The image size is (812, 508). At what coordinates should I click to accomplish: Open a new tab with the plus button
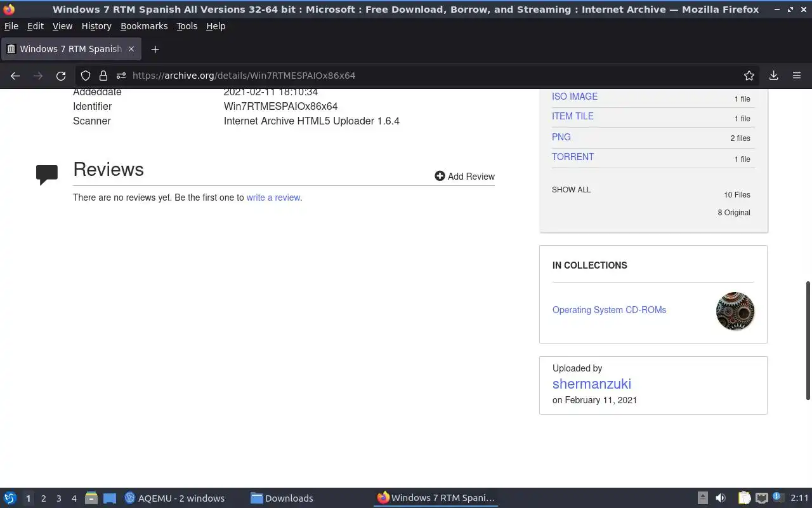pos(155,49)
